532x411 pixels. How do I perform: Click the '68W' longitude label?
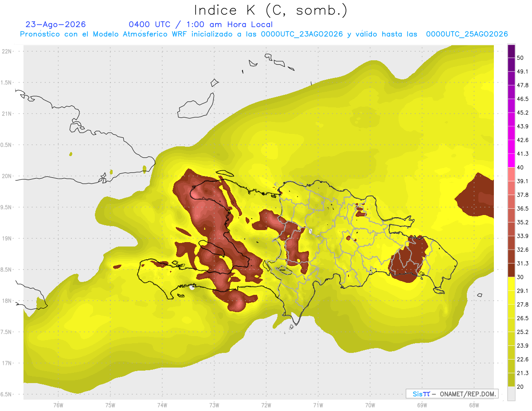click(473, 405)
